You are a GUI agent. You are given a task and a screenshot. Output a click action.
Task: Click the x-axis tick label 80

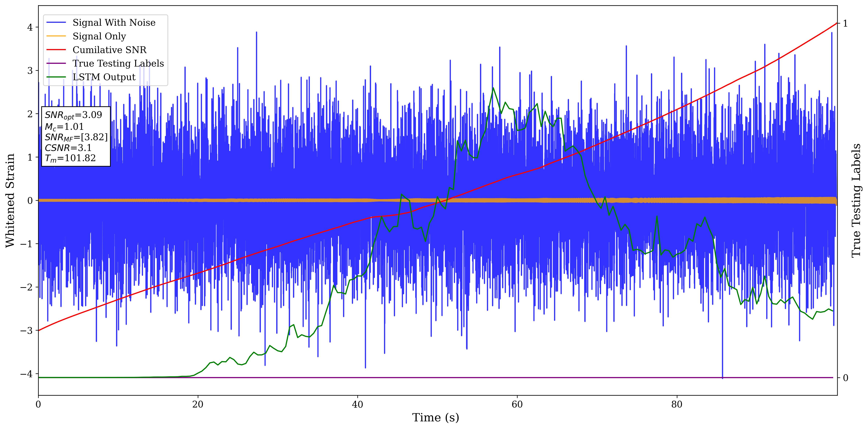pos(677,404)
